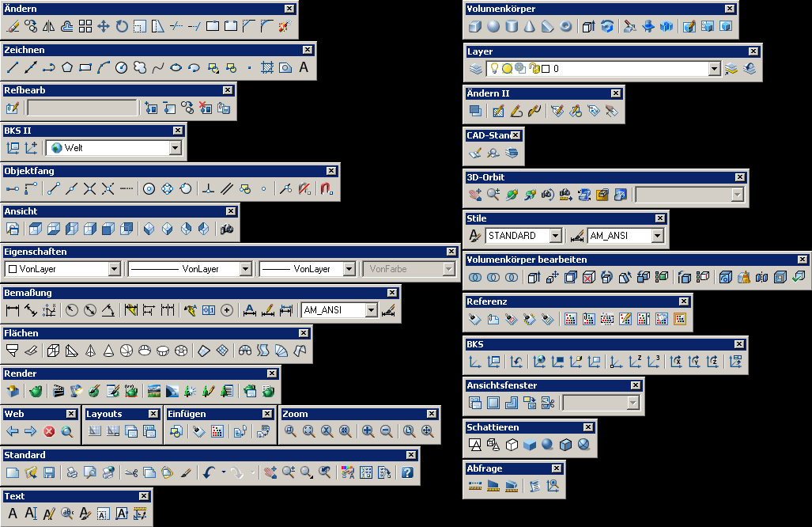Toggle the layer on/off light bulb
This screenshot has width=812, height=527.
pos(494,69)
